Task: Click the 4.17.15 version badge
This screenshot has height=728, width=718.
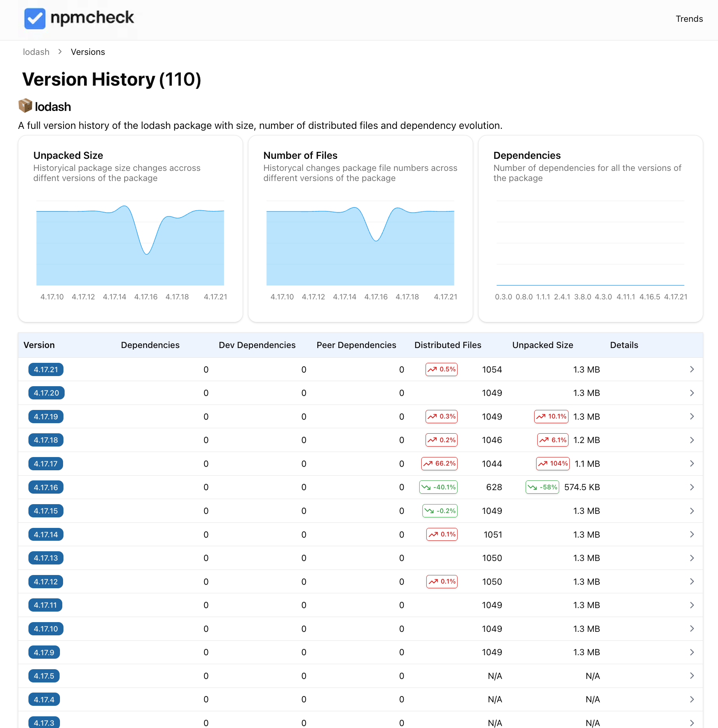Action: coord(46,511)
